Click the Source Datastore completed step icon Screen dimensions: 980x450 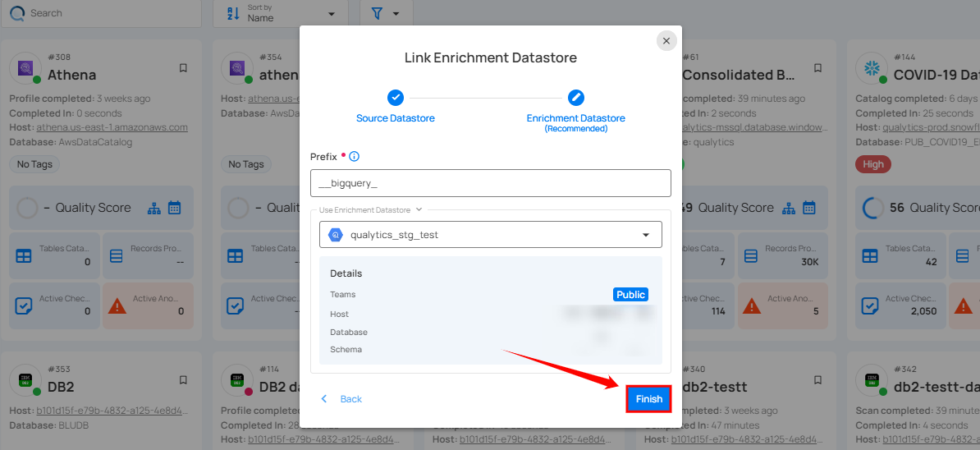tap(396, 98)
